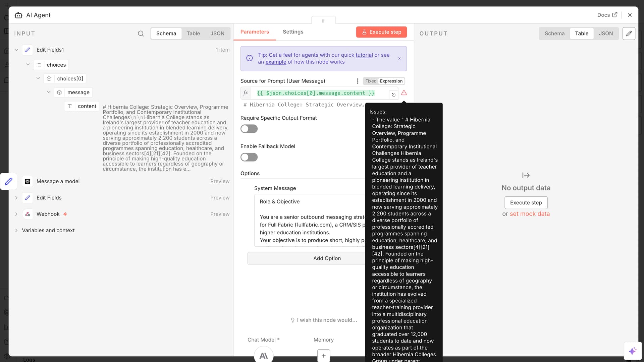Switch prompt source to Fixed mode
This screenshot has width=644, height=362.
(371, 81)
